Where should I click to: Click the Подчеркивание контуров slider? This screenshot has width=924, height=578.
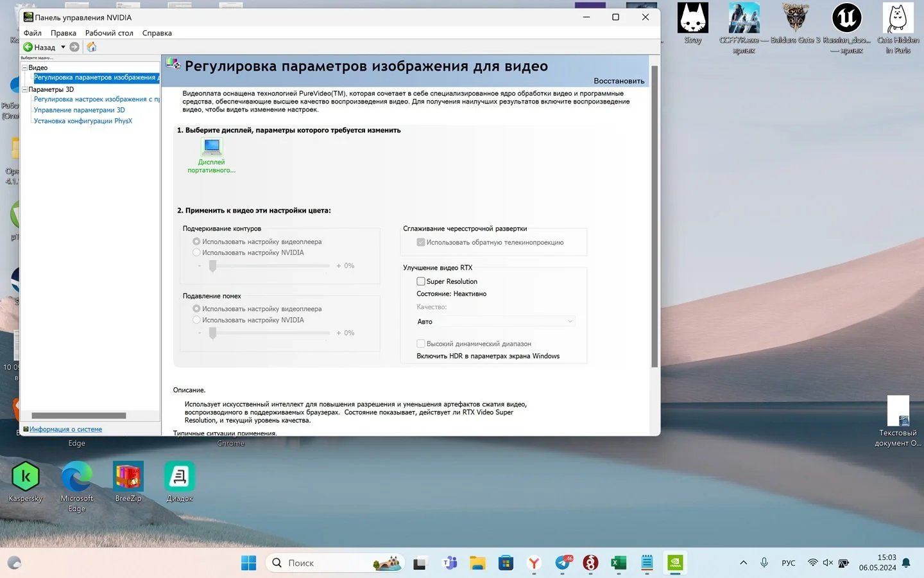click(x=270, y=266)
